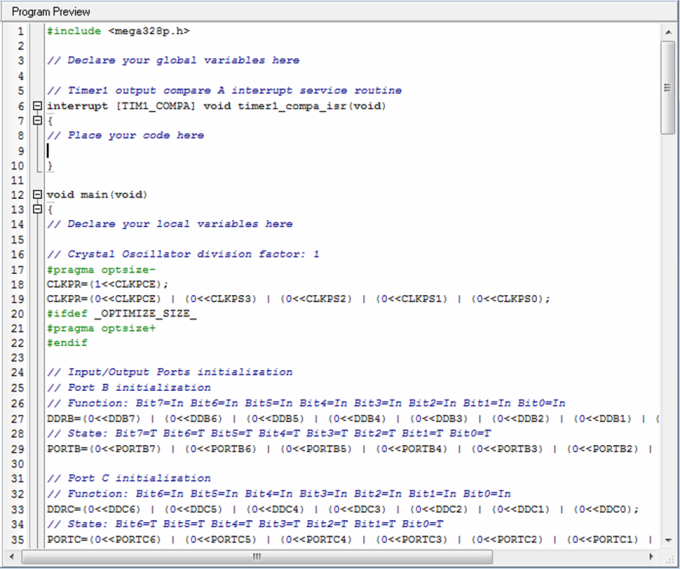Screen dimensions: 680x569
Task: Click the Program Preview panel title
Action: pos(51,11)
